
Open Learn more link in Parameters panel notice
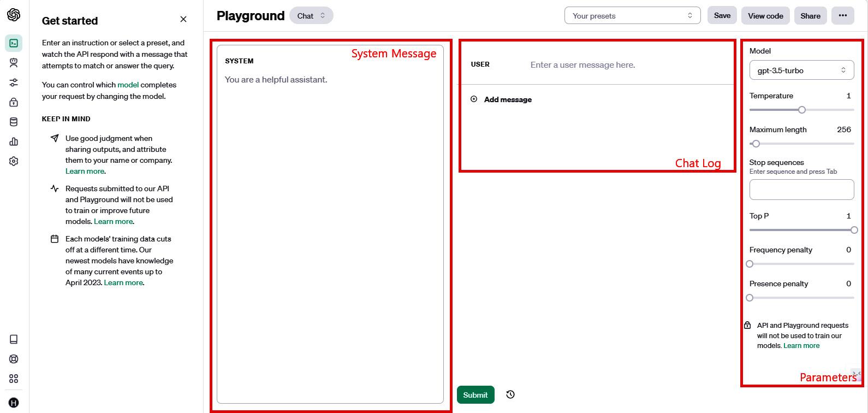[801, 345]
